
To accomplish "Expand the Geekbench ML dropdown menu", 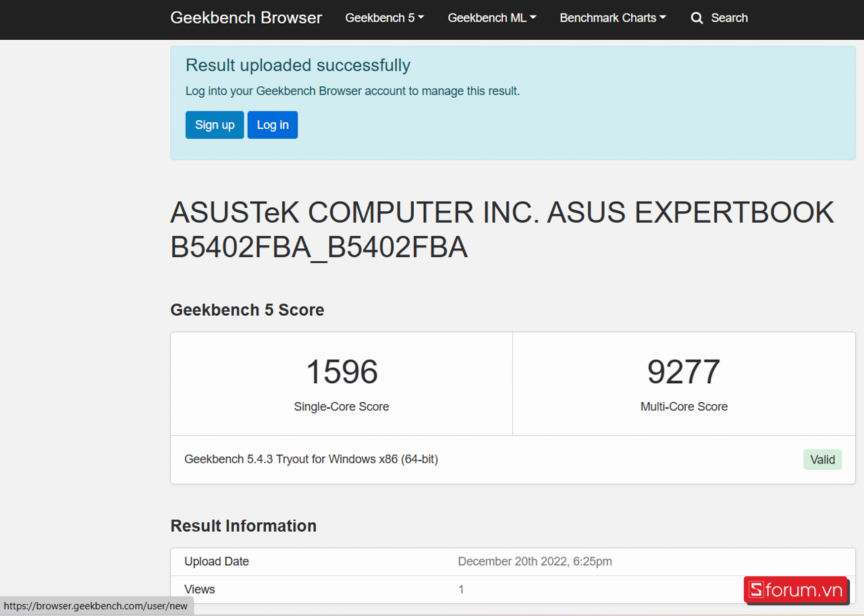I will pyautogui.click(x=492, y=18).
